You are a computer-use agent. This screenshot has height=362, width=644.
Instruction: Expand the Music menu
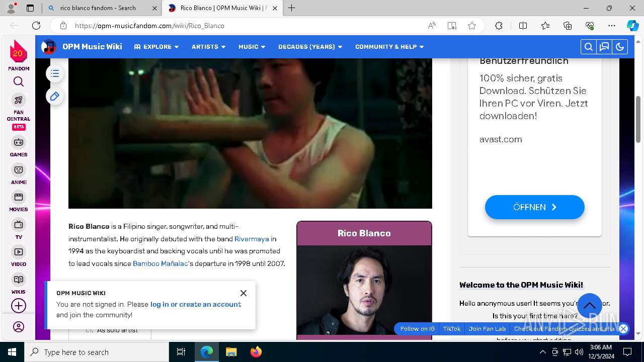tap(252, 47)
